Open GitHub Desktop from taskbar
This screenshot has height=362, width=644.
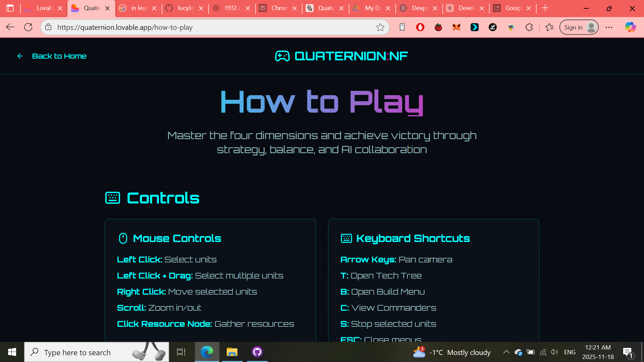[x=257, y=352]
